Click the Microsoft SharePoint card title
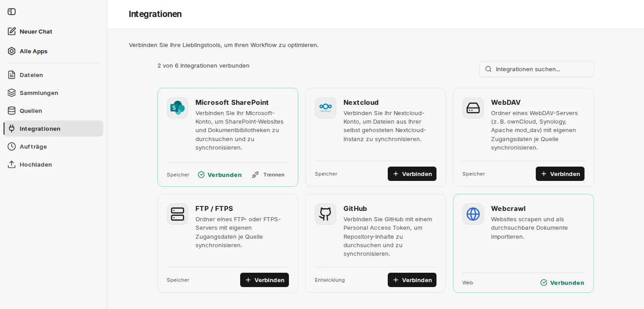The height and width of the screenshot is (309, 644). coord(232,102)
